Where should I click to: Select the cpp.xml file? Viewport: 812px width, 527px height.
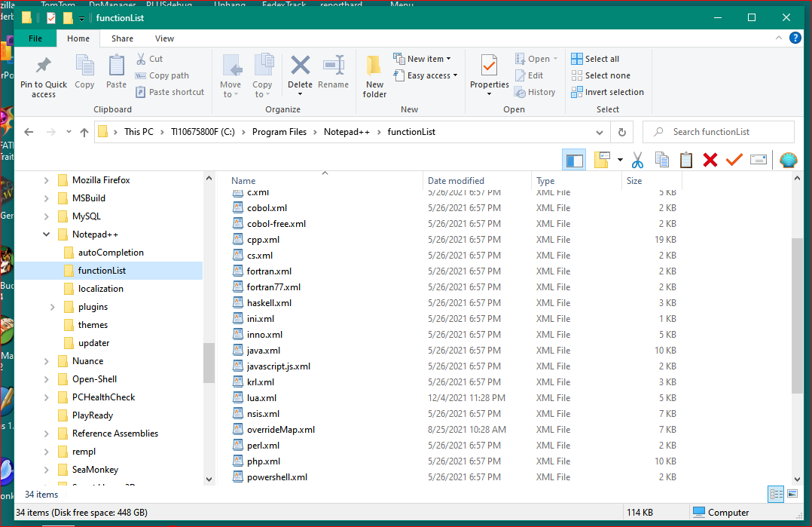coord(263,240)
